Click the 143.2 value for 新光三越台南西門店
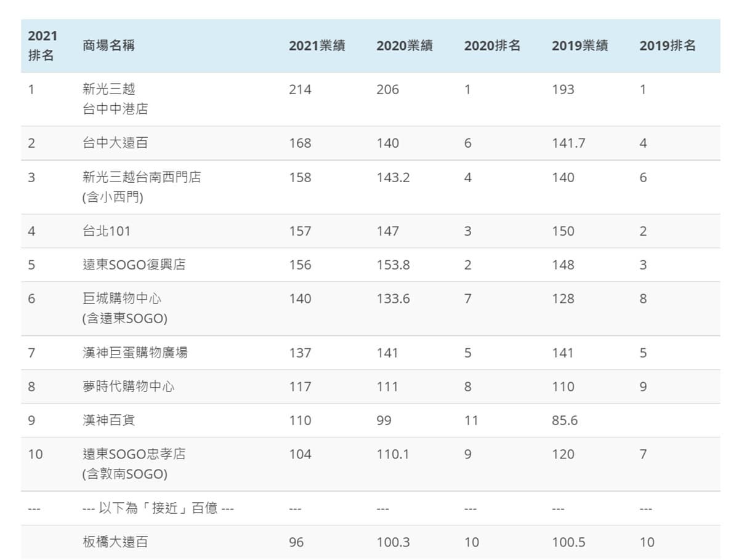Image resolution: width=739 pixels, height=560 pixels. coord(393,177)
